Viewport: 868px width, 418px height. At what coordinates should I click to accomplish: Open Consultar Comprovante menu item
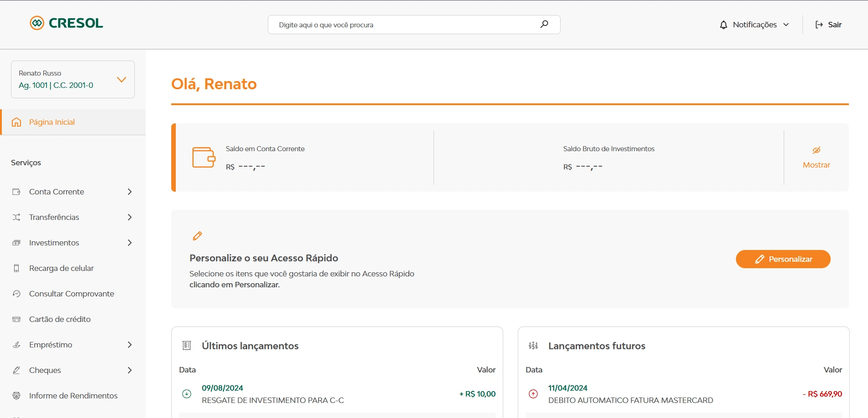pos(73,294)
